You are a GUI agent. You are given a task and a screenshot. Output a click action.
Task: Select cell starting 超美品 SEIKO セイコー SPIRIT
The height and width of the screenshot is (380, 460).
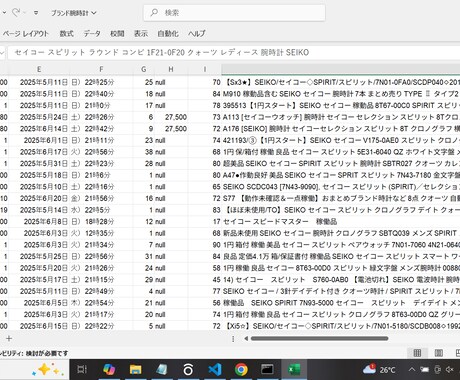[341, 163]
